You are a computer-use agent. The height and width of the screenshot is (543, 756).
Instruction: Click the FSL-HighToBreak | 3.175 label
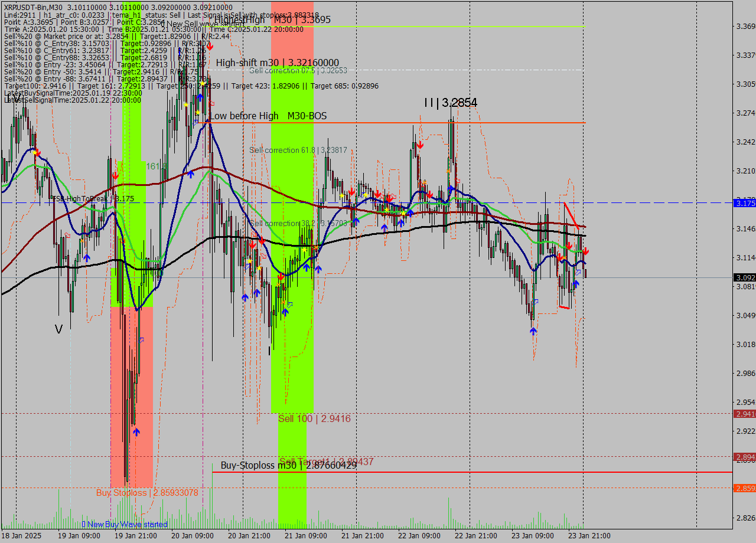tap(93, 199)
